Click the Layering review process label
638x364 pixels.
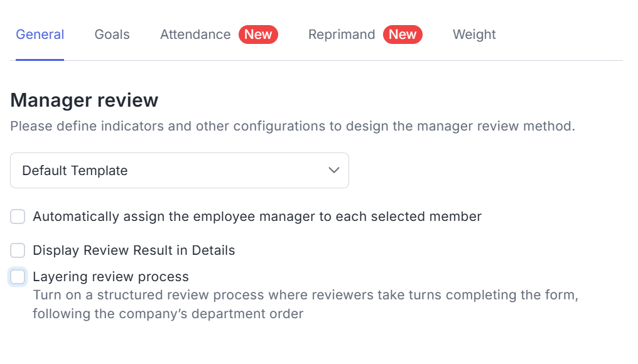(x=111, y=277)
